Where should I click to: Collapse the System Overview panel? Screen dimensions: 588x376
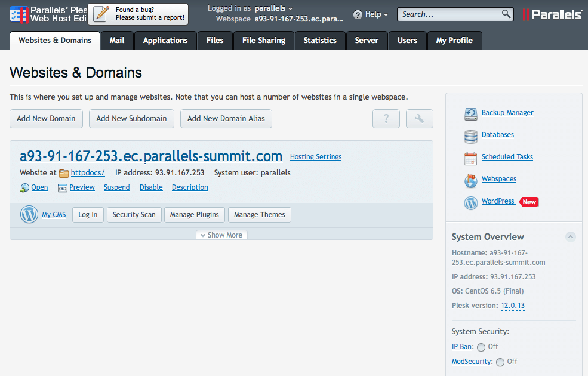(570, 236)
